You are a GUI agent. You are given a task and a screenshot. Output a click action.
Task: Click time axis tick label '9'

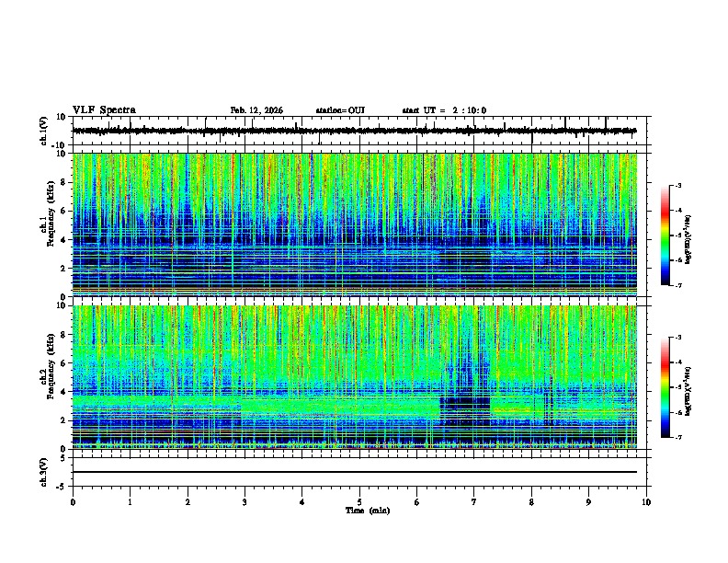588,502
